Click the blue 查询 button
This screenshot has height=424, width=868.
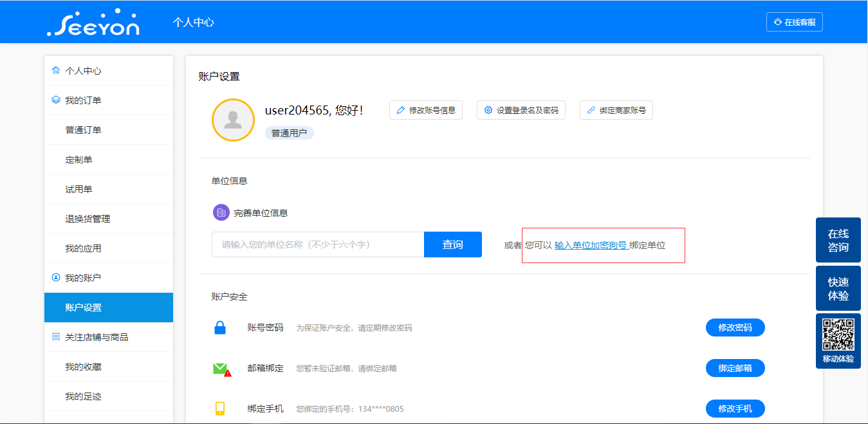point(453,244)
